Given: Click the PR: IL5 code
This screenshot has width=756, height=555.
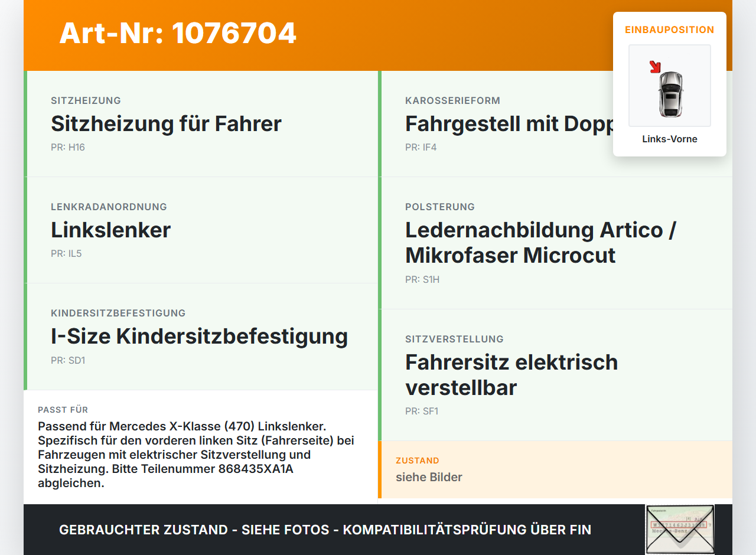Looking at the screenshot, I should pos(66,254).
